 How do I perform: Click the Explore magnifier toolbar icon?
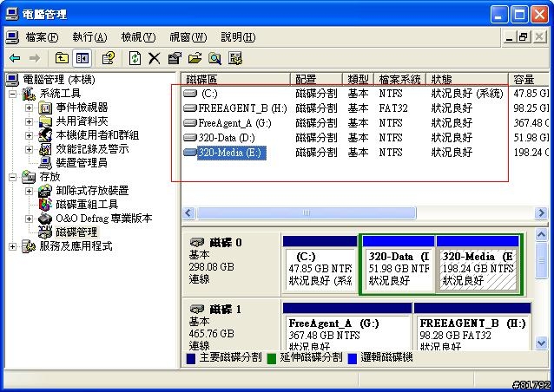[214, 58]
